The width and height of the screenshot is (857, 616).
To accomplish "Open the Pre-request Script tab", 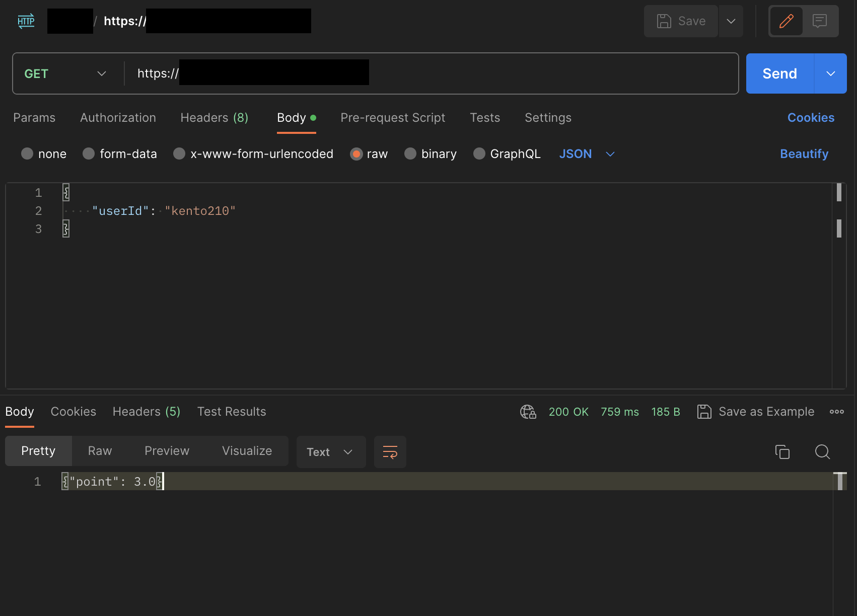I will click(393, 118).
